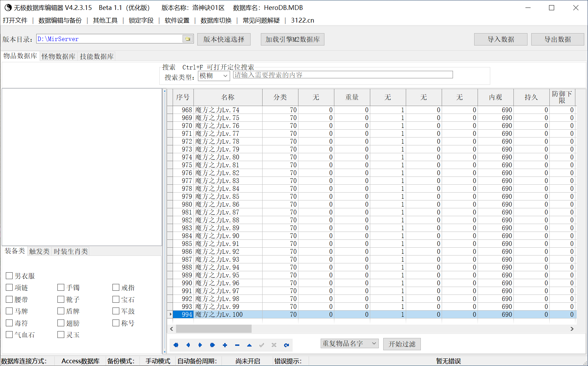Check the 翅膀 checkbox
Screen dimensions: 588x366
click(x=61, y=323)
